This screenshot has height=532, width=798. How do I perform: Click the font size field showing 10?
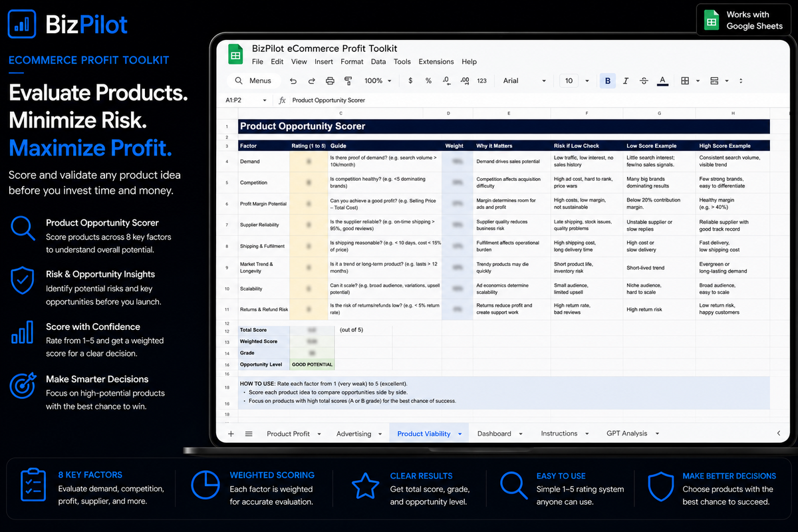[x=569, y=81]
